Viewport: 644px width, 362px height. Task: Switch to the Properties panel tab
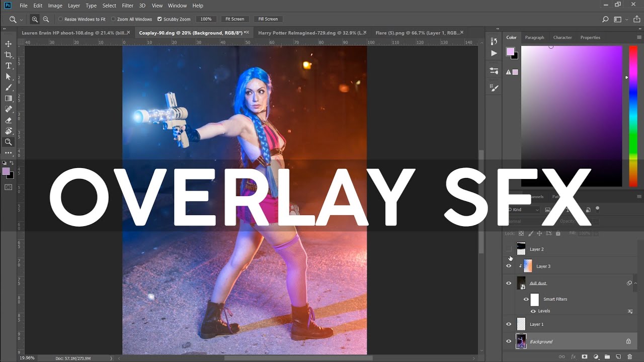(590, 37)
